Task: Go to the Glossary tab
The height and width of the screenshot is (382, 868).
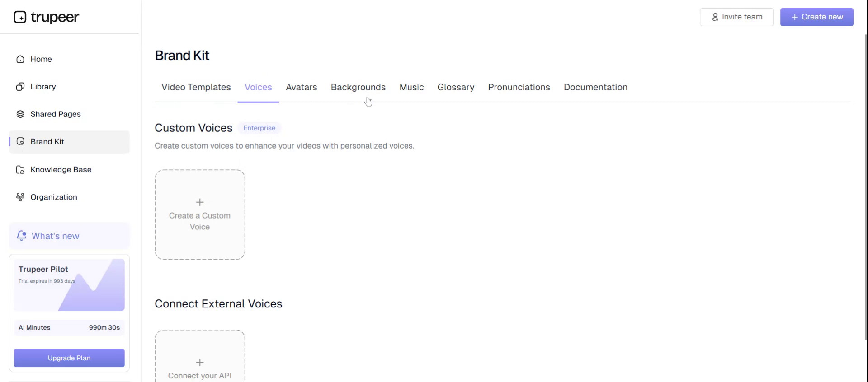Action: pyautogui.click(x=456, y=87)
